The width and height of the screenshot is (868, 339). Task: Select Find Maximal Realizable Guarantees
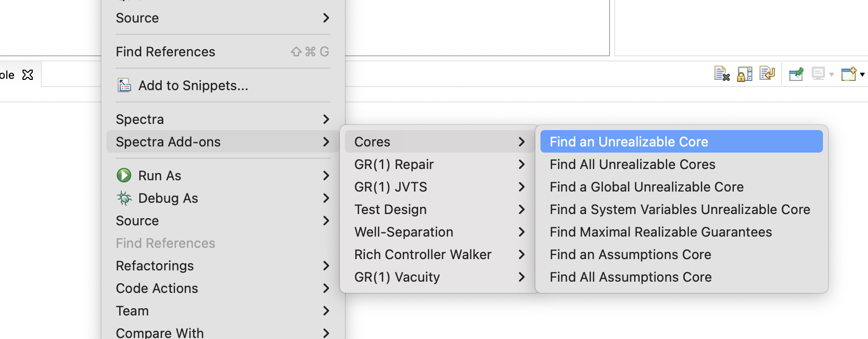tap(661, 232)
